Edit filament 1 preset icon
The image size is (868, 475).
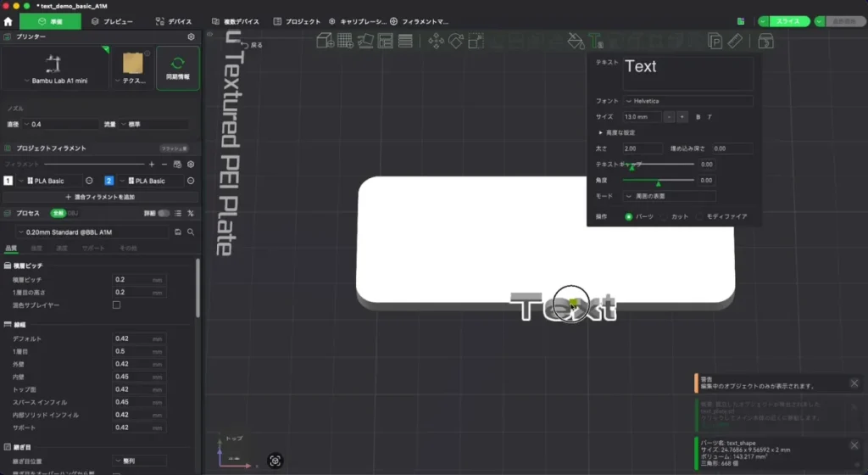89,181
